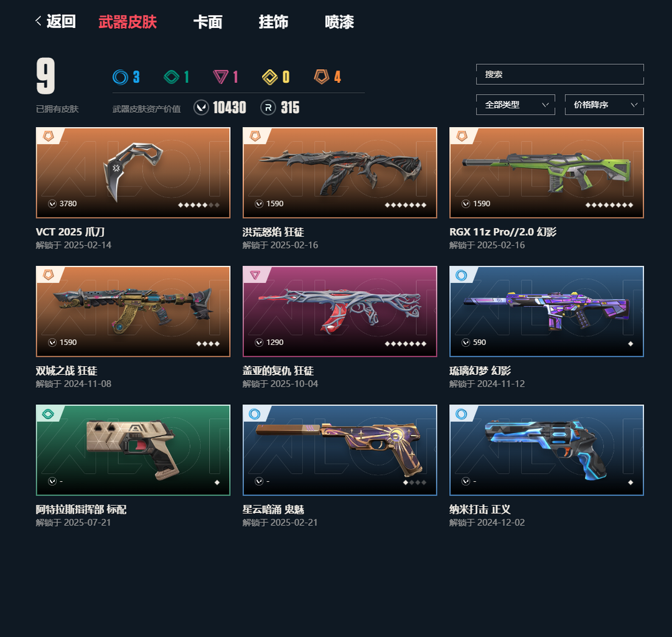Image resolution: width=672 pixels, height=637 pixels.
Task: Select the 盖亚的复仇 狂徒 skin thumbnail
Action: click(x=340, y=311)
